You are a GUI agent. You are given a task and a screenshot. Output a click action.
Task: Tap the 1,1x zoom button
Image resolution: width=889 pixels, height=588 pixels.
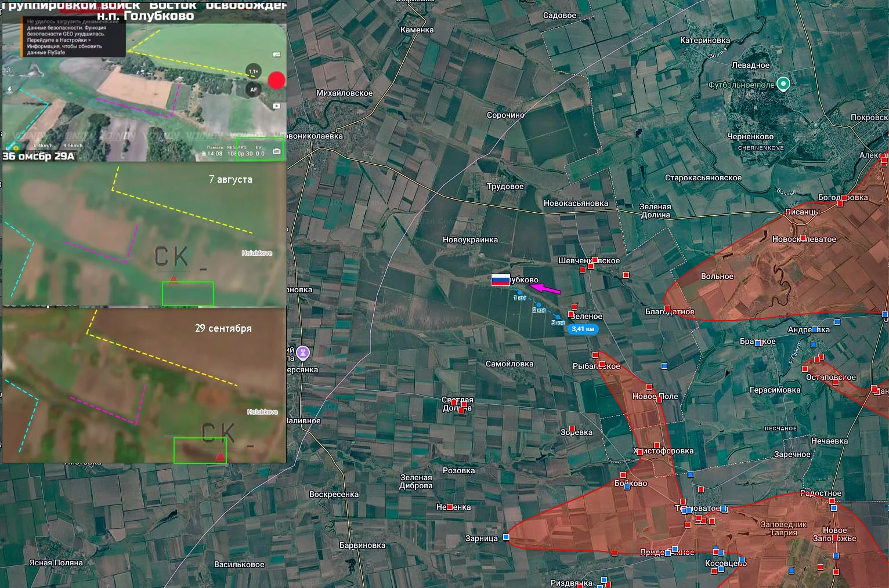pyautogui.click(x=254, y=71)
